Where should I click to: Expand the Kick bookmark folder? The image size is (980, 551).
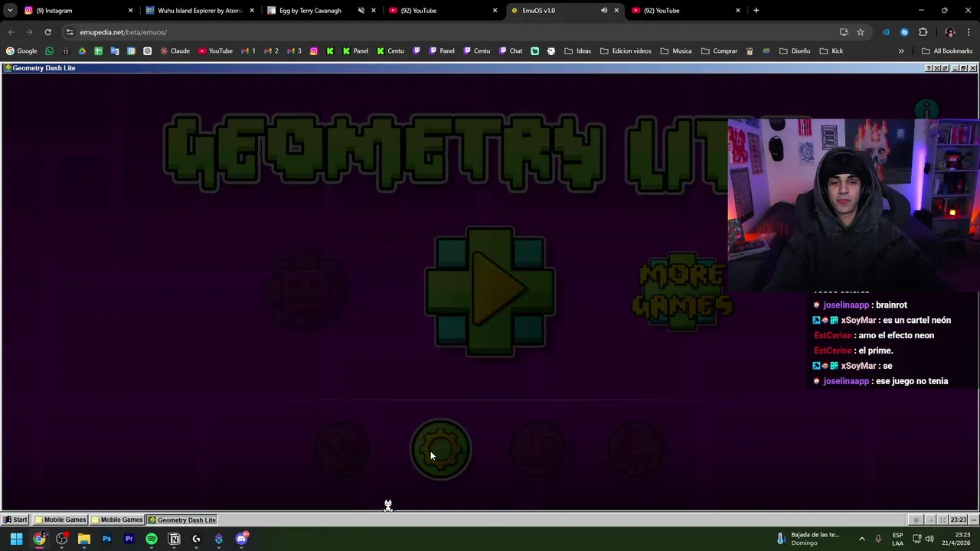(831, 51)
